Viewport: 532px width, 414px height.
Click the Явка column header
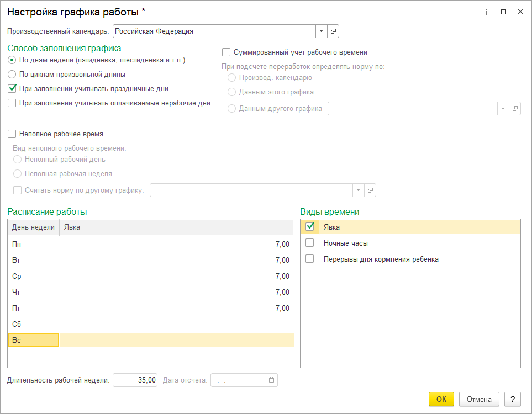tap(176, 227)
